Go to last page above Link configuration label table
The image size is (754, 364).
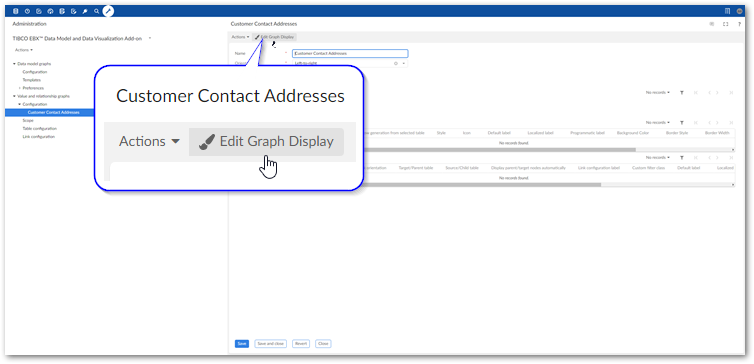pos(731,158)
